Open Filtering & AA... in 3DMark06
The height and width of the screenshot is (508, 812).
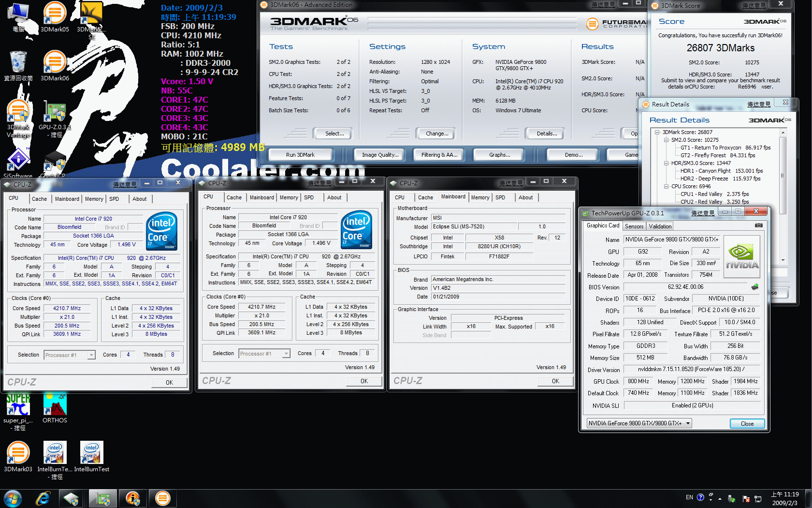pos(439,155)
